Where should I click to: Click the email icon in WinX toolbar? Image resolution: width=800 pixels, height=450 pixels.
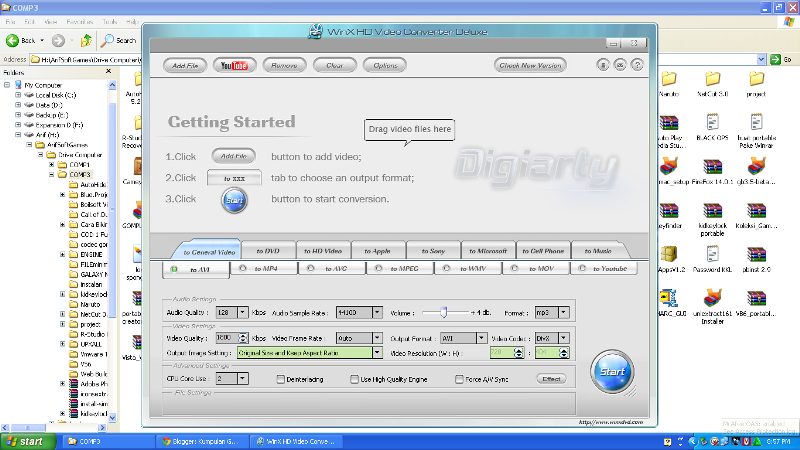coord(620,65)
